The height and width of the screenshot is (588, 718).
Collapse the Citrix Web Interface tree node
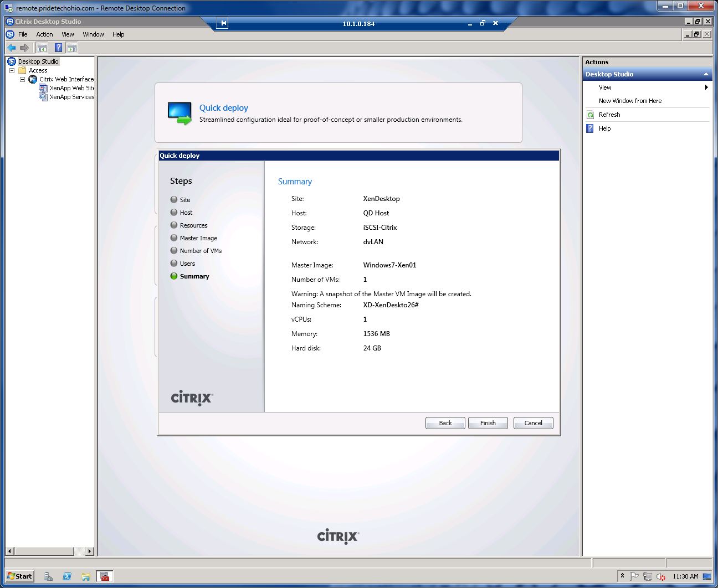pyautogui.click(x=22, y=79)
